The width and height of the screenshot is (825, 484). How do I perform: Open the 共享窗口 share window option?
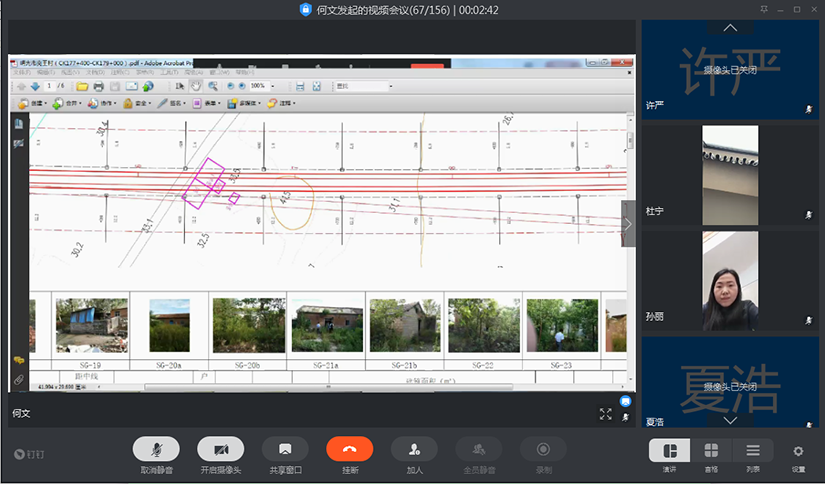point(285,450)
